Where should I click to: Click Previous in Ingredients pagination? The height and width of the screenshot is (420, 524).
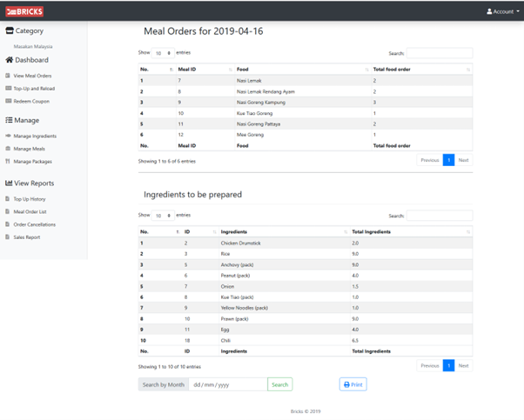tap(430, 365)
